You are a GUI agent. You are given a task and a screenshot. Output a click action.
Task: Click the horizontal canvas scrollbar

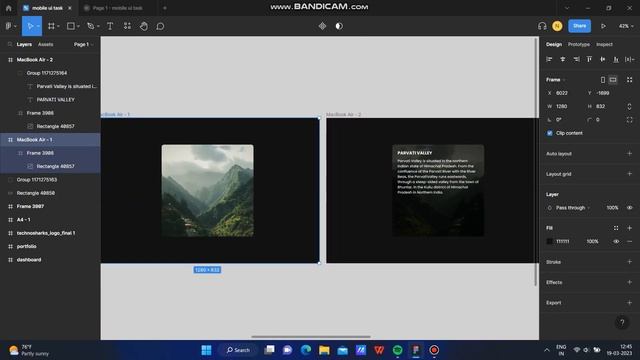click(x=311, y=337)
